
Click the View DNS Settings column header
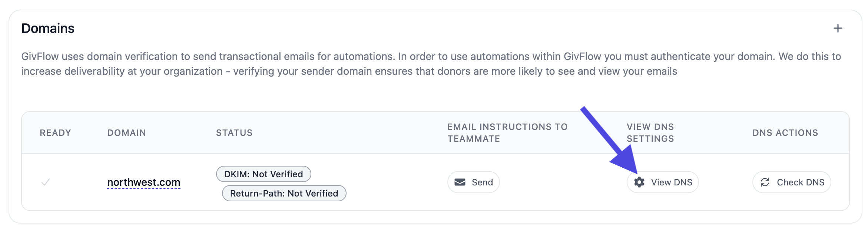pyautogui.click(x=650, y=133)
